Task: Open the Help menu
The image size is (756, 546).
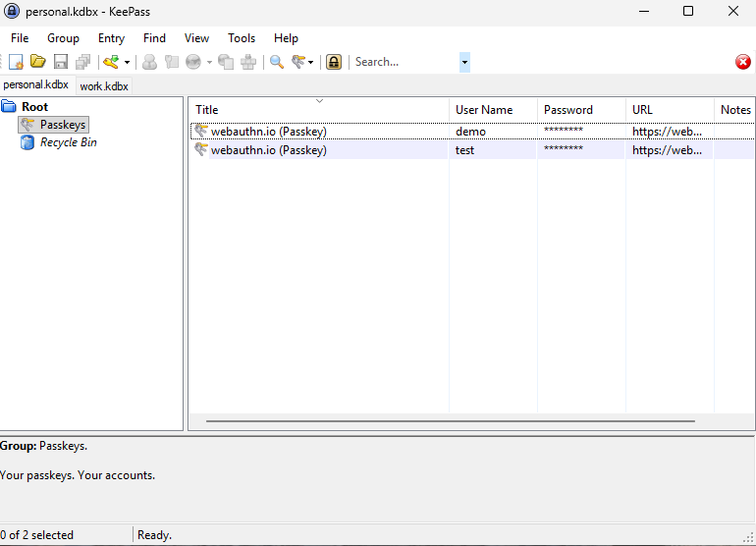Action: point(286,38)
